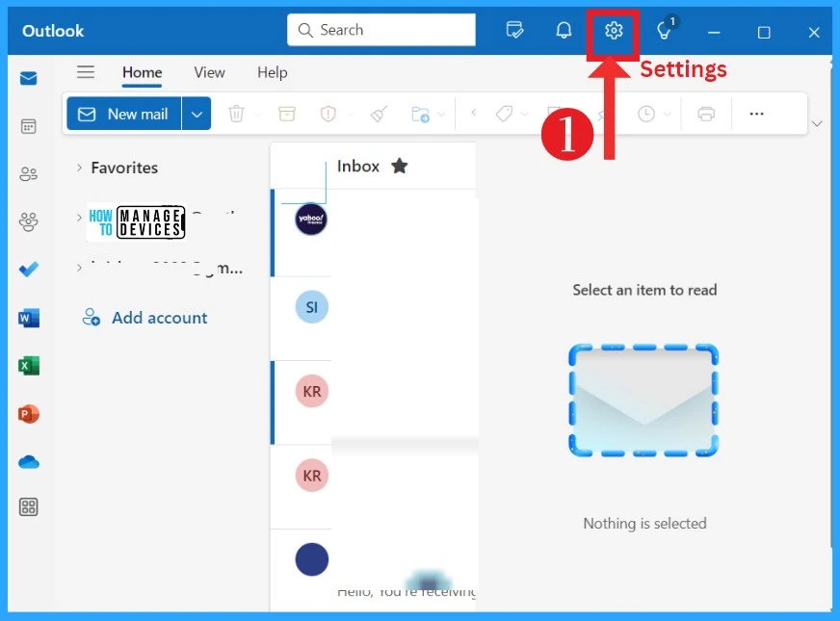The height and width of the screenshot is (621, 840).
Task: Switch to the Home tab
Action: (x=142, y=72)
